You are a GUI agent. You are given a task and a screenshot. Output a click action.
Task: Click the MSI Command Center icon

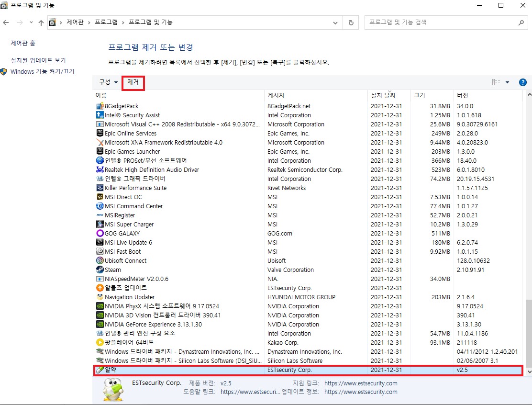point(100,206)
